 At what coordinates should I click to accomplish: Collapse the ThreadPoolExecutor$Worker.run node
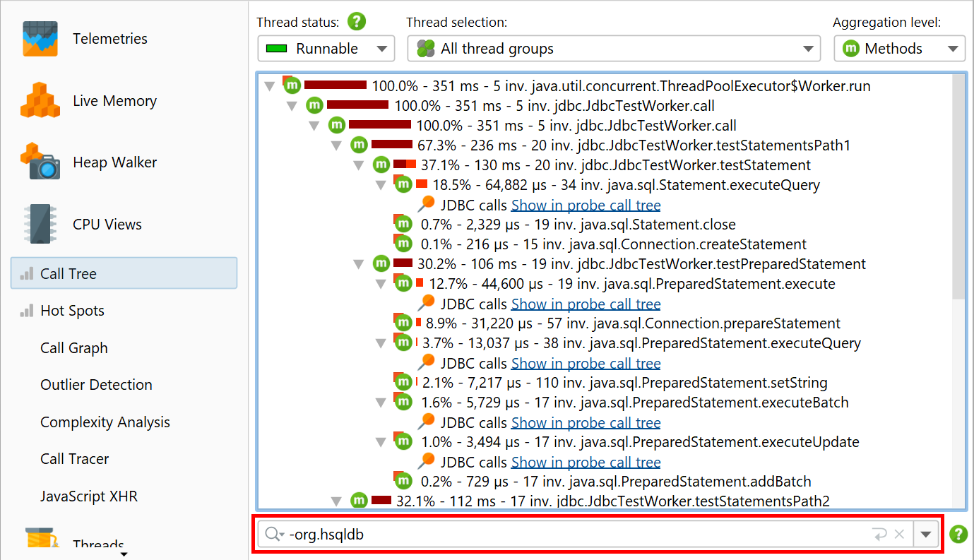(269, 86)
